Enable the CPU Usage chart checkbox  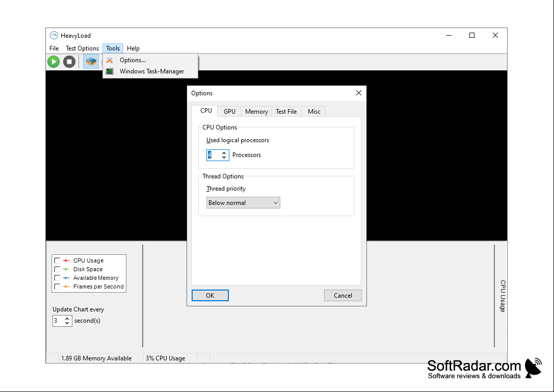tap(57, 260)
